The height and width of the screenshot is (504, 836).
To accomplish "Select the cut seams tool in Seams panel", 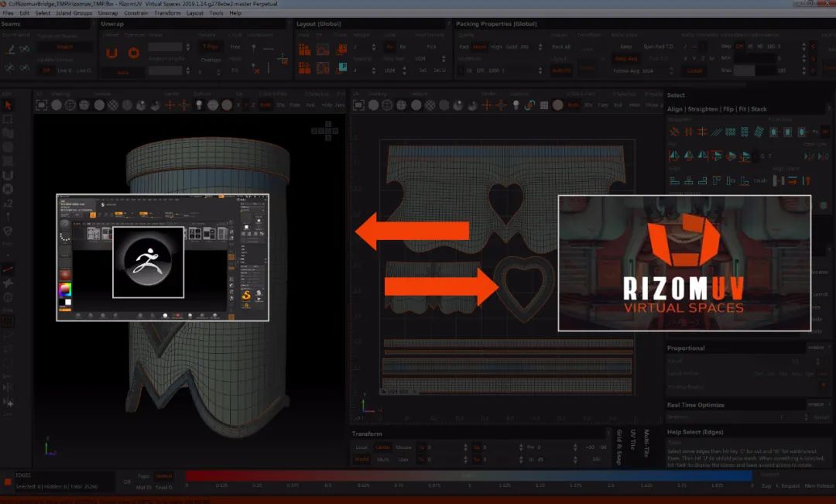I will coord(10,49).
